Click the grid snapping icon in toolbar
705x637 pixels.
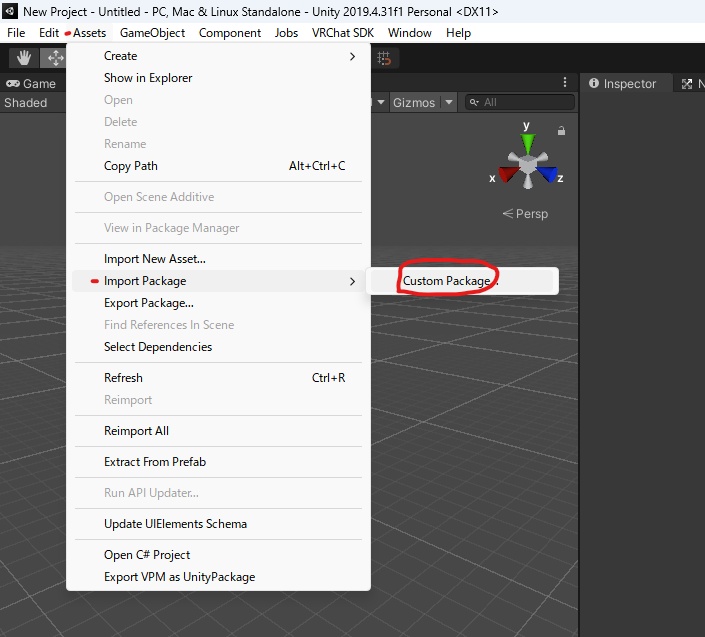tap(384, 58)
